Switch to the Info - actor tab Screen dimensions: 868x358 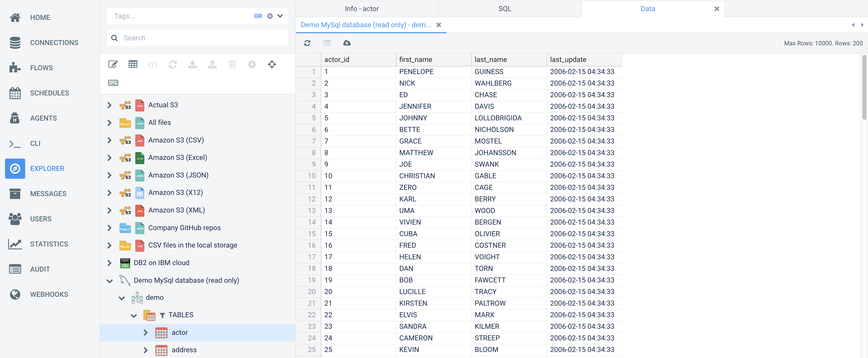[361, 9]
